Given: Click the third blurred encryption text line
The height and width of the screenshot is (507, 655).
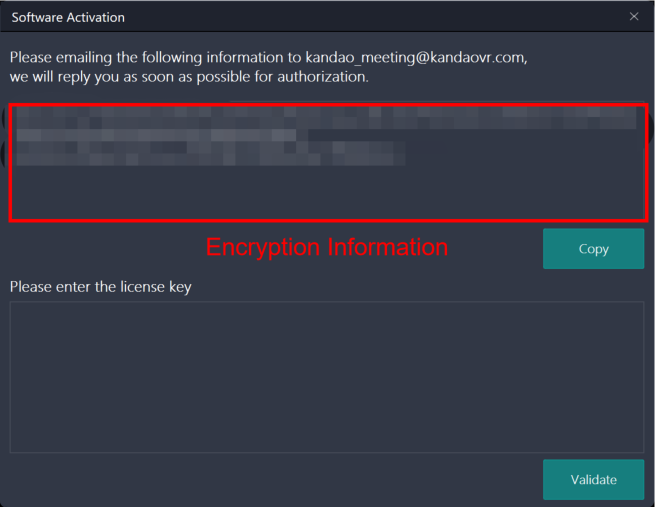Looking at the screenshot, I should (x=210, y=153).
